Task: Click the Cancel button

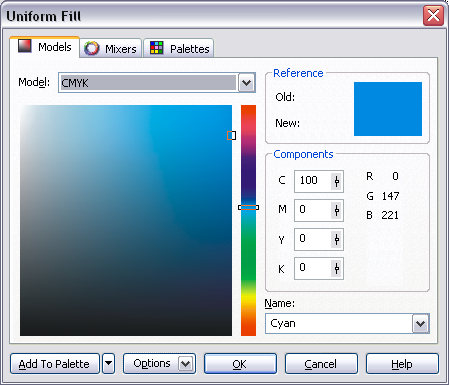Action: click(x=321, y=364)
